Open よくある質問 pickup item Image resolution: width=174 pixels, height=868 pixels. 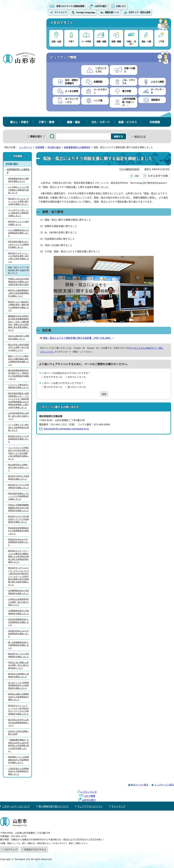point(67,91)
